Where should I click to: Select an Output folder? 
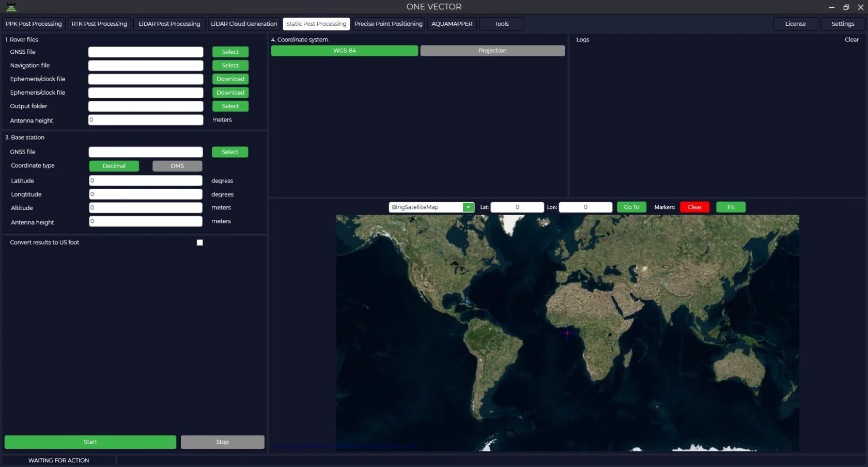point(230,106)
